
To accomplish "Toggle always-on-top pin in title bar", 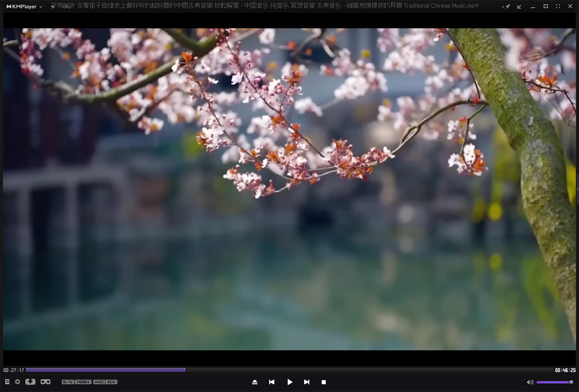I will coord(508,6).
